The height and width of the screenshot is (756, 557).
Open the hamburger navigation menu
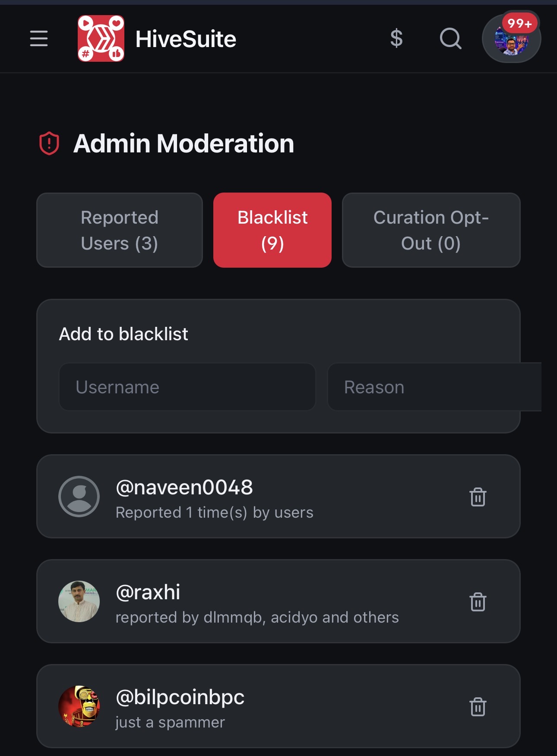[39, 38]
